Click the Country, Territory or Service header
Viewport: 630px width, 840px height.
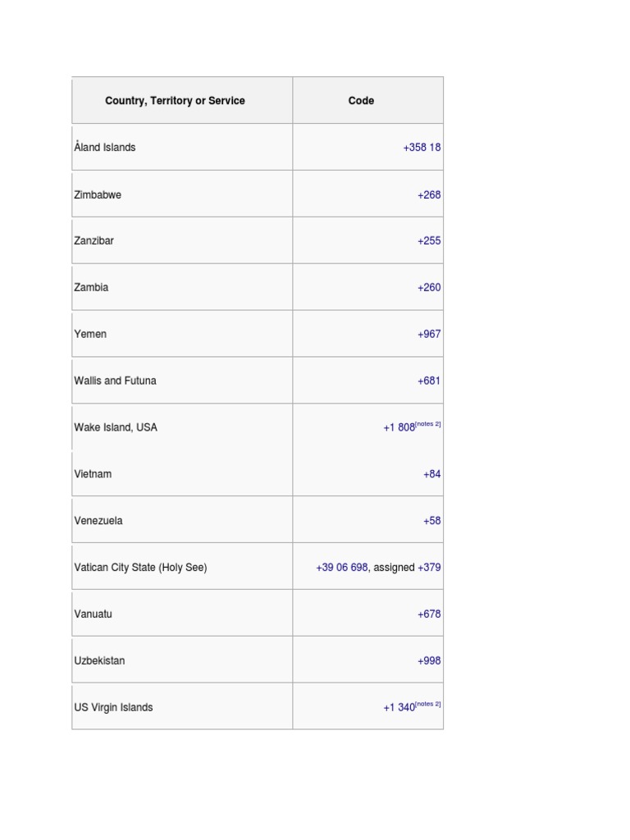point(175,101)
